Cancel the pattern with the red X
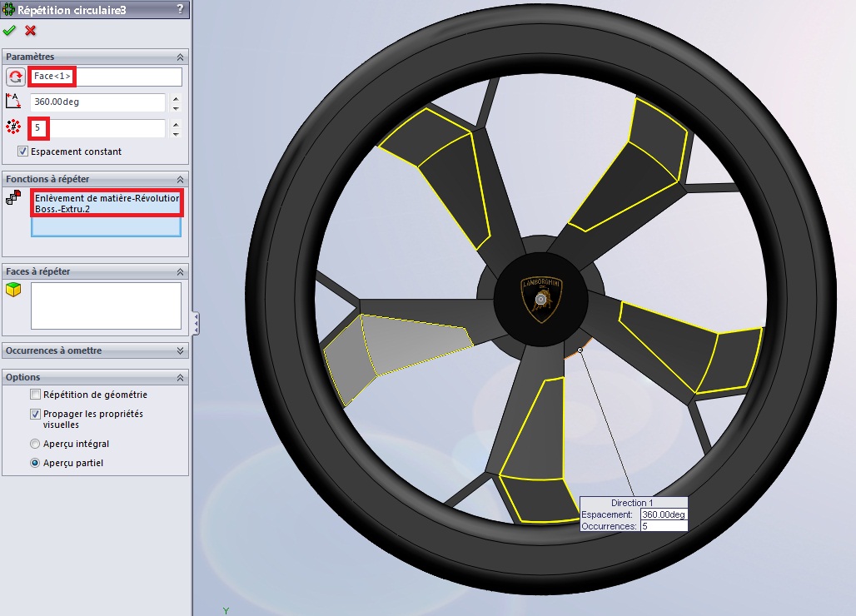Viewport: 856px width, 616px height. [x=31, y=31]
